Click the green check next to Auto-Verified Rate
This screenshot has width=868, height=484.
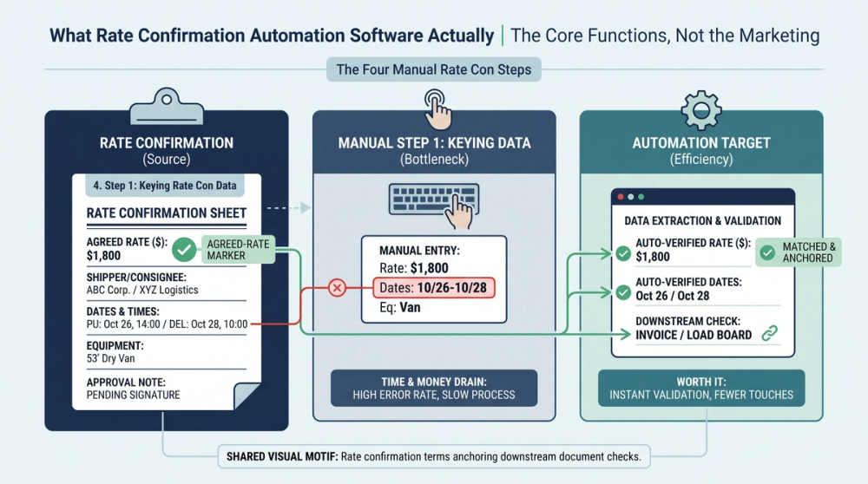coord(623,254)
